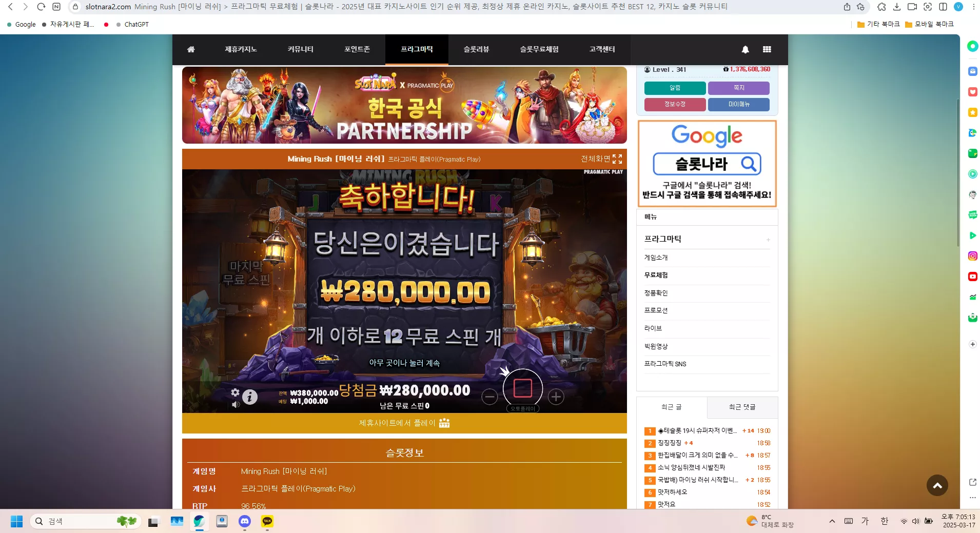Open the 커뮤니티 menu

coord(300,49)
